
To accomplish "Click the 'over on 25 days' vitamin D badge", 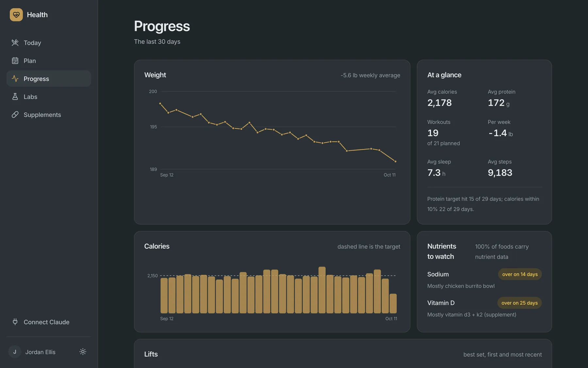I will pos(519,303).
